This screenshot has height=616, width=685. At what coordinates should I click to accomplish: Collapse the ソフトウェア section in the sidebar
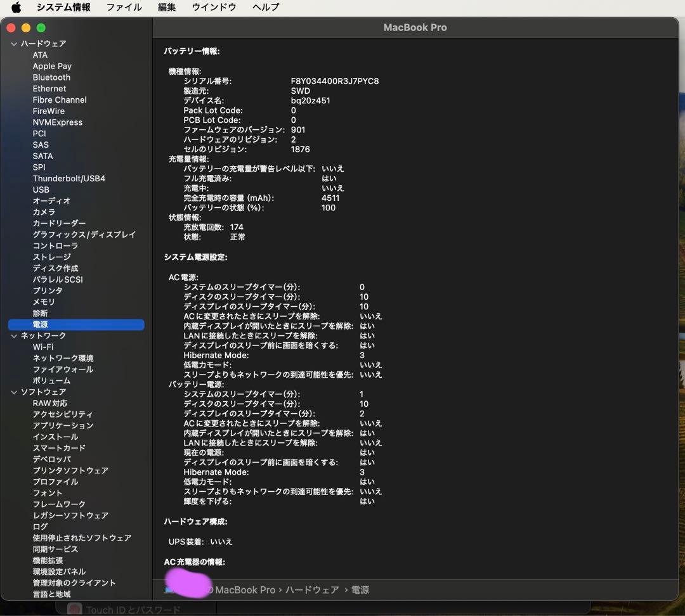coord(13,392)
